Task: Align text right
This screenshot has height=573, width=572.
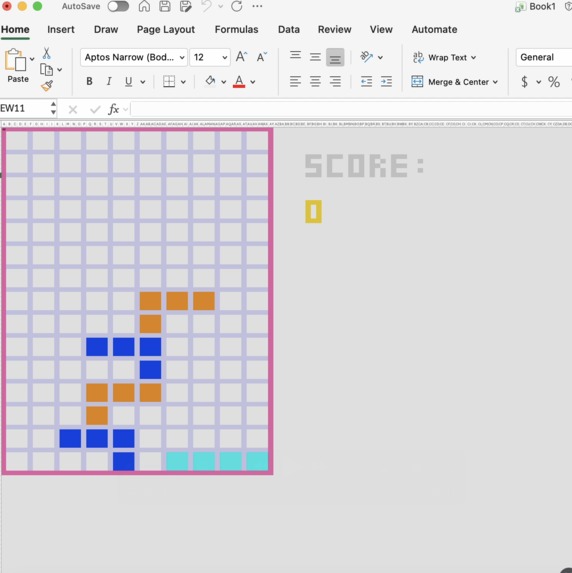Action: [x=335, y=81]
